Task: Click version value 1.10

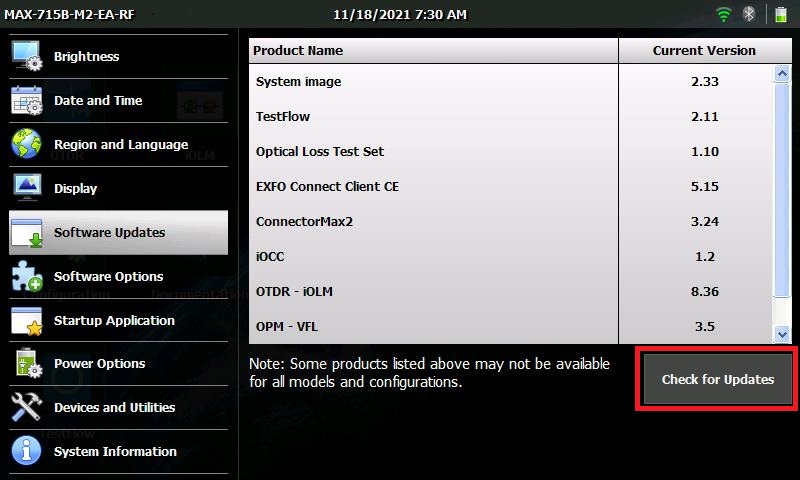Action: pos(705,151)
